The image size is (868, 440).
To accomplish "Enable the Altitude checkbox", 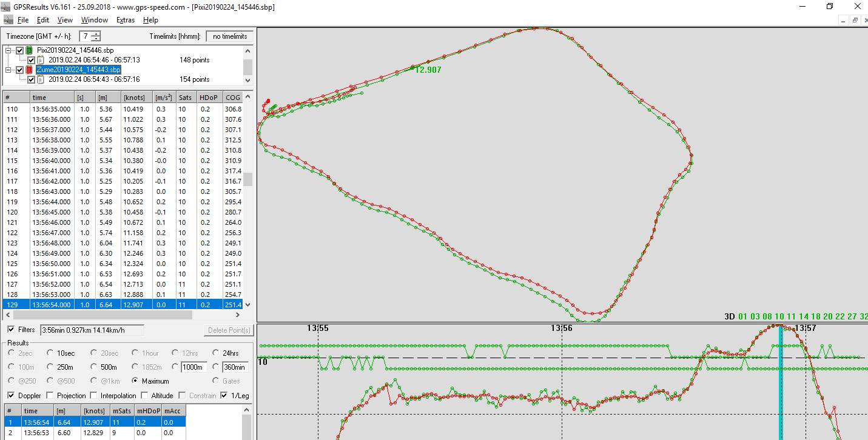I will pos(145,396).
